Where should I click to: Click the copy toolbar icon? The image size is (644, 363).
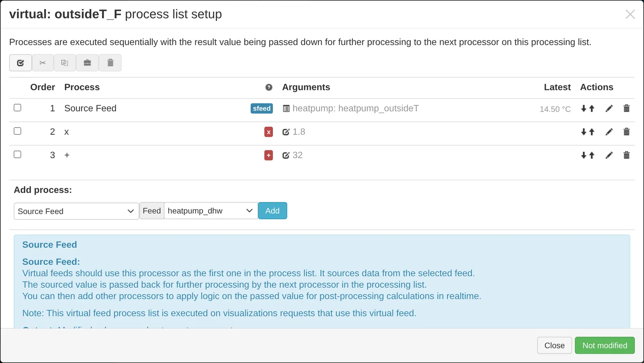tap(65, 63)
